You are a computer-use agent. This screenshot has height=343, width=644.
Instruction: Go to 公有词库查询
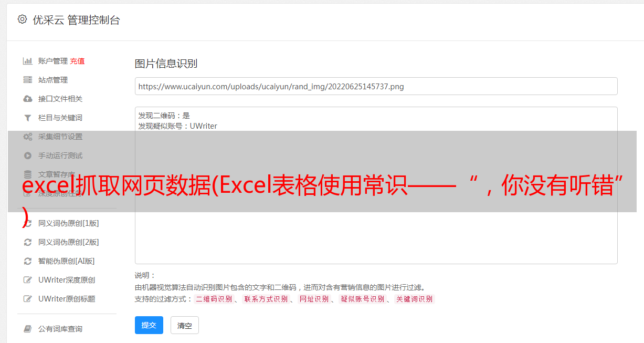point(60,329)
